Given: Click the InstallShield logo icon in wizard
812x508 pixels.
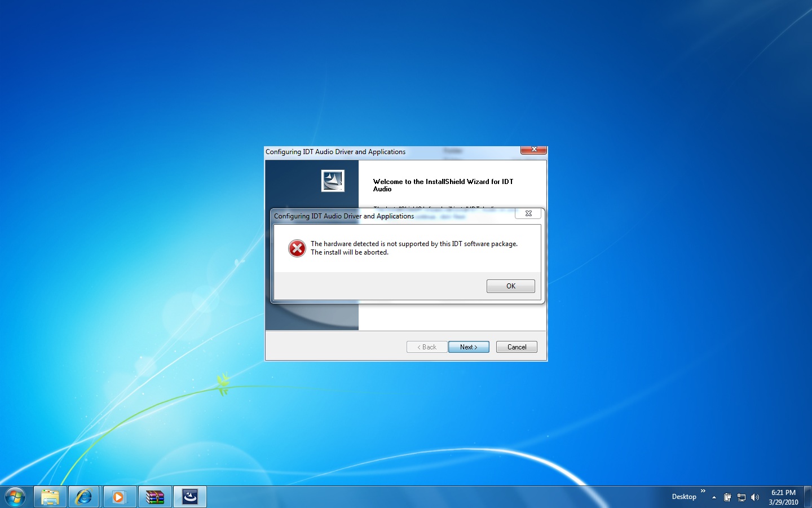Looking at the screenshot, I should [333, 181].
